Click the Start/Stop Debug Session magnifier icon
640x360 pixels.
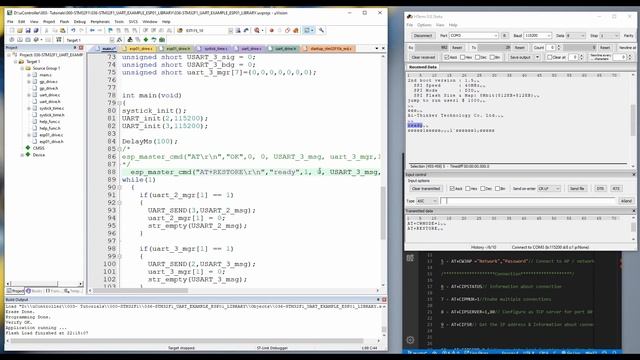257,30
